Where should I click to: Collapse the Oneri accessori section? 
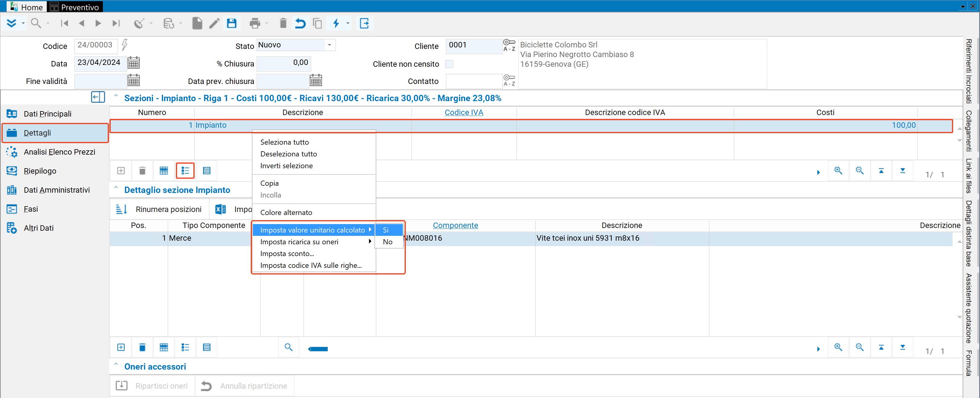(x=116, y=365)
